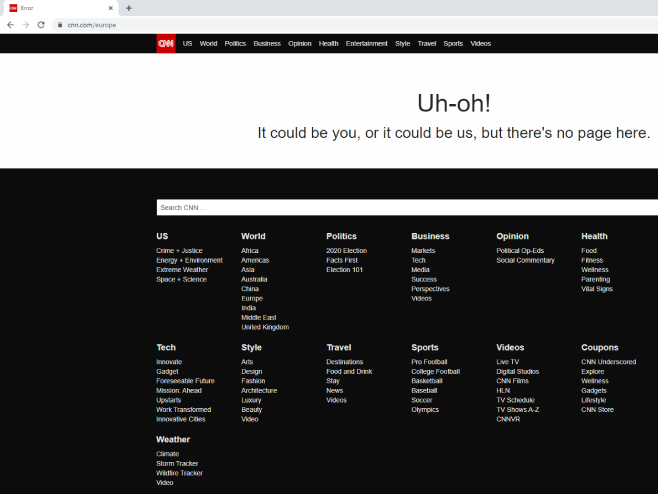
Task: Select Markets under Business
Action: 423,251
